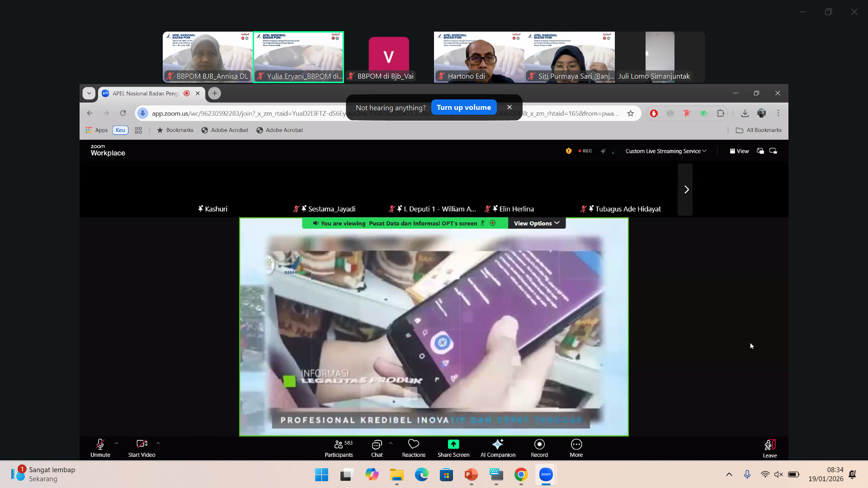
Task: Open the View layout menu
Action: (739, 151)
